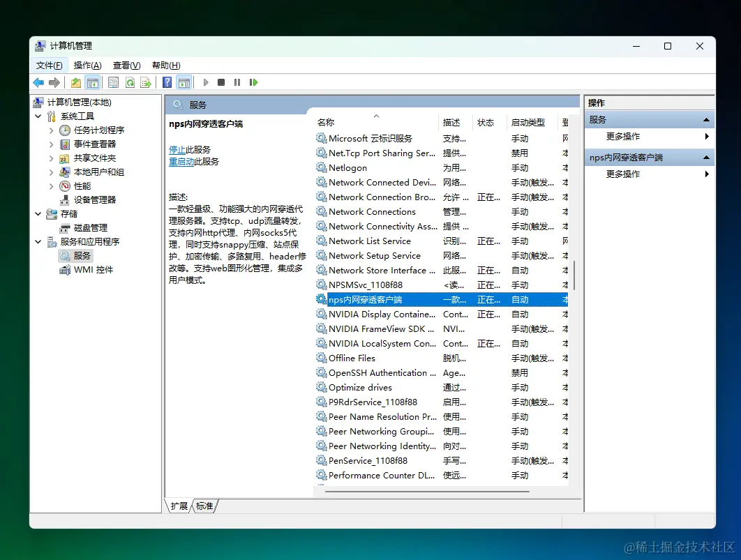Switch to the 标准 tab

tap(204, 506)
